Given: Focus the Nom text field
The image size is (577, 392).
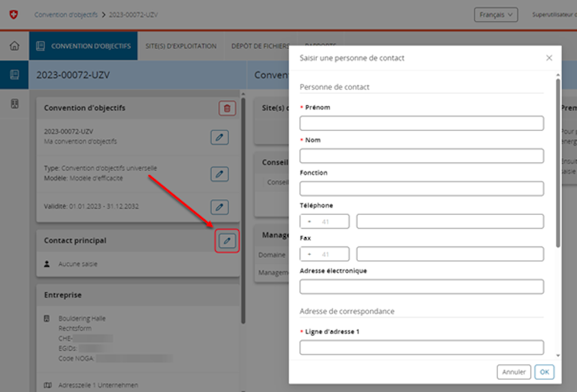Looking at the screenshot, I should coord(421,156).
